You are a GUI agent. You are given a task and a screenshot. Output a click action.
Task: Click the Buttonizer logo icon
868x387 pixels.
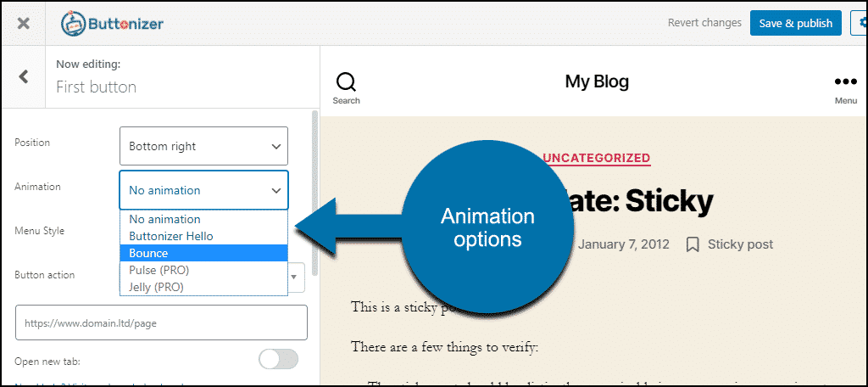coord(75,23)
